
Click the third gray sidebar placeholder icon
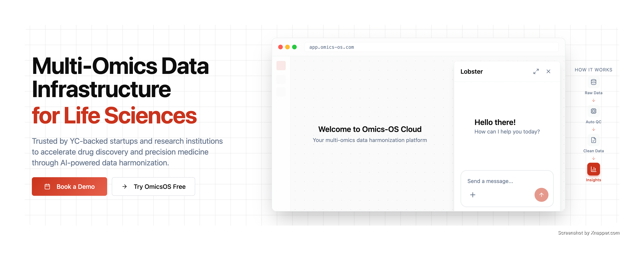[x=281, y=92]
